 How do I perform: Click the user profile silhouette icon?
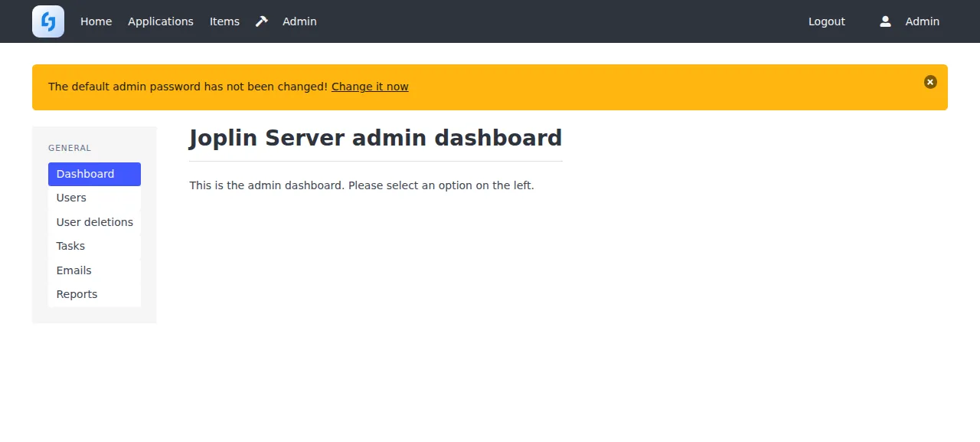[885, 21]
